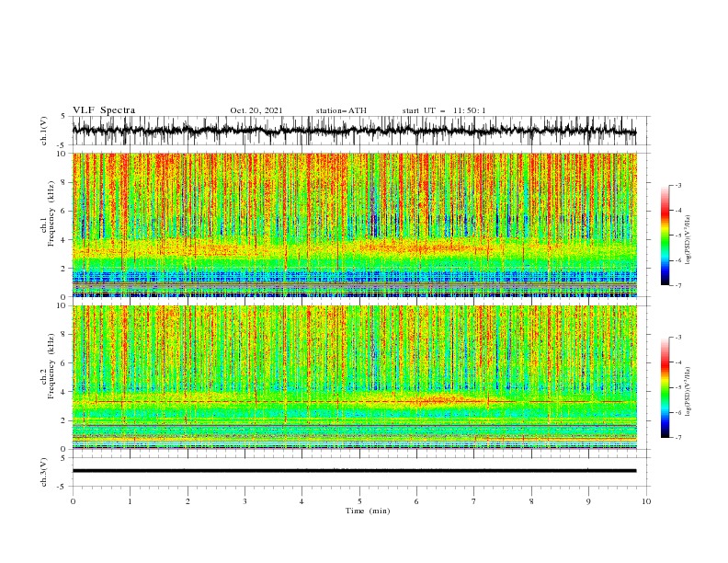Click inside the ch.1 spectrogram panel
Screen dimensions: 728x563
(355, 224)
